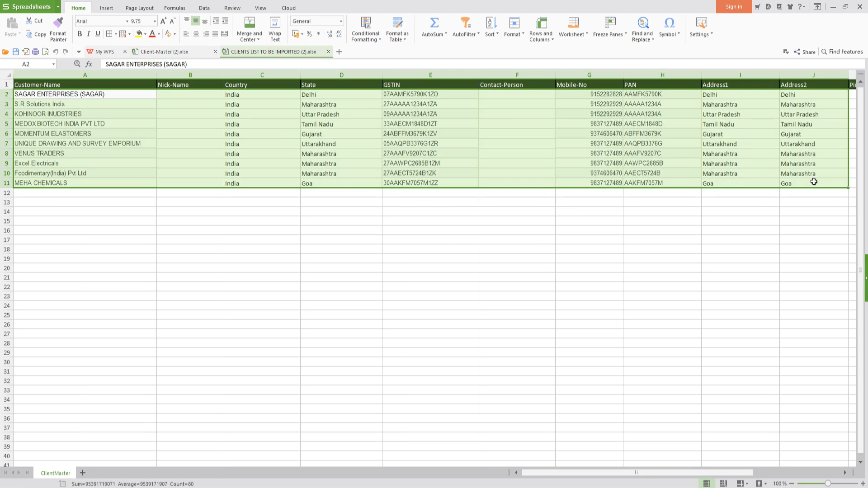The height and width of the screenshot is (488, 868).
Task: Adjust the zoom slider handle
Action: coord(828,483)
